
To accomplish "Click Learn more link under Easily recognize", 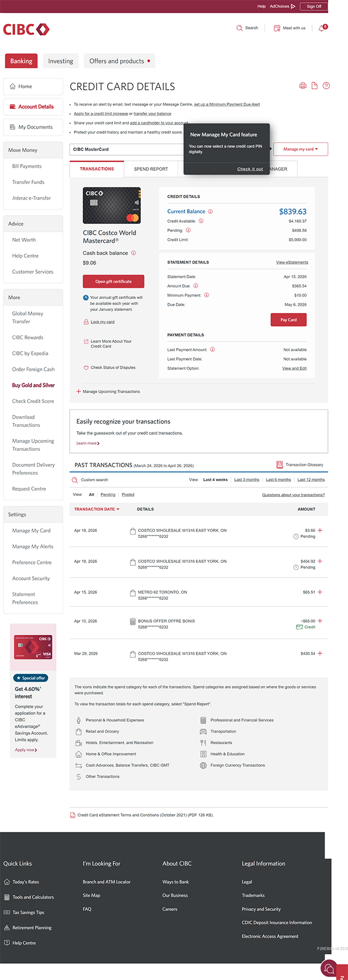I will click(x=88, y=443).
